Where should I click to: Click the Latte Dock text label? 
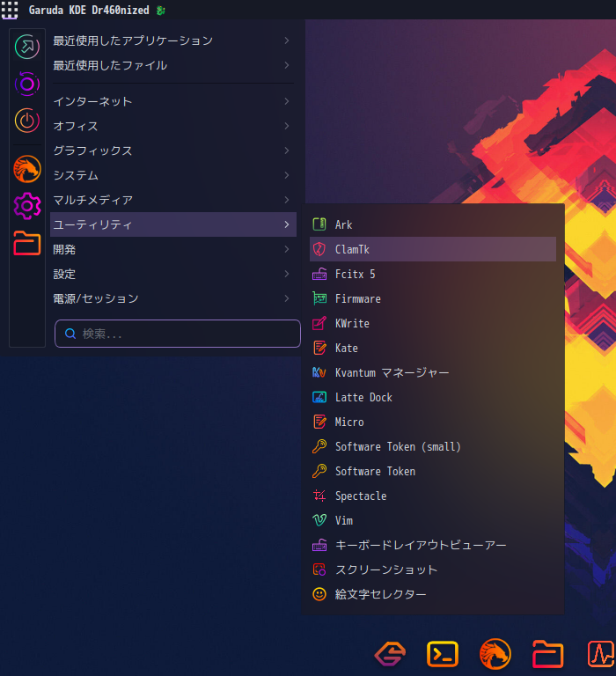point(363,397)
